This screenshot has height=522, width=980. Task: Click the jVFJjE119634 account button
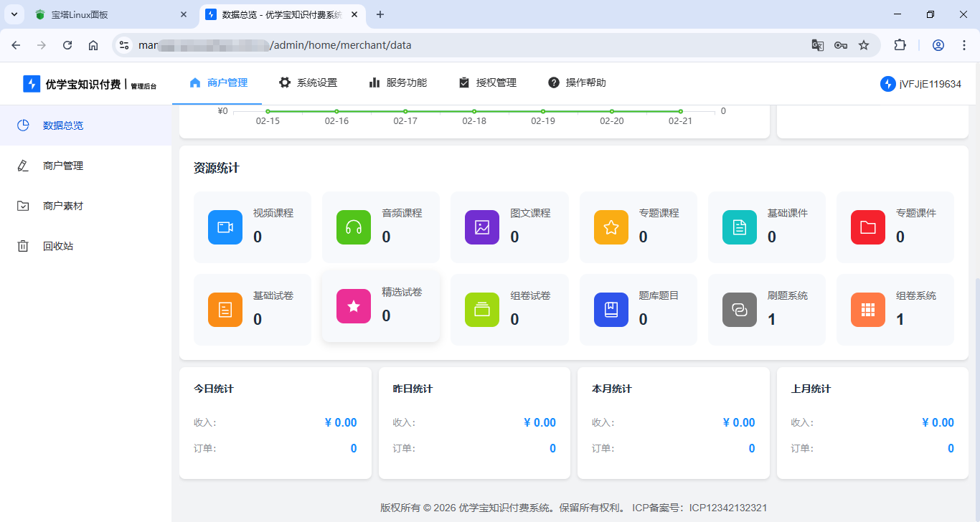tap(920, 83)
